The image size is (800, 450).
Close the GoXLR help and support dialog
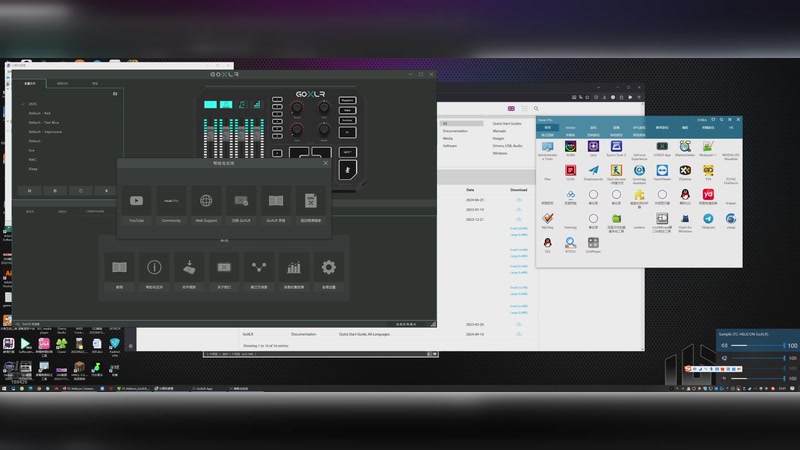click(326, 163)
